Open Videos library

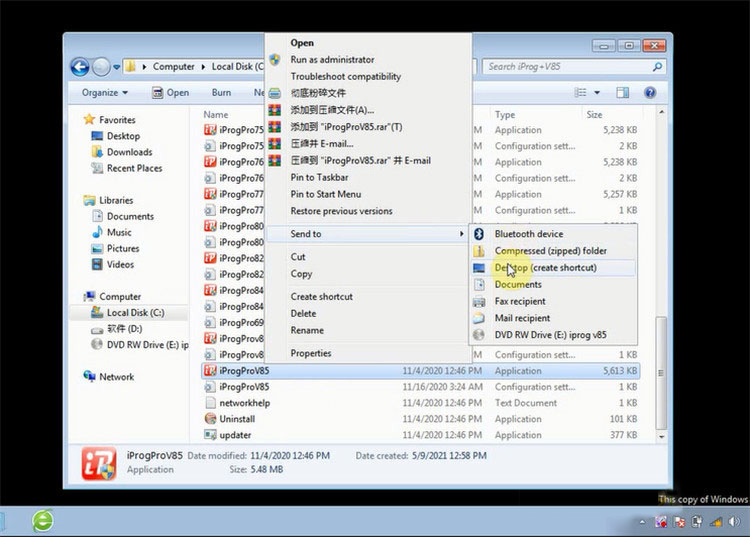click(113, 264)
